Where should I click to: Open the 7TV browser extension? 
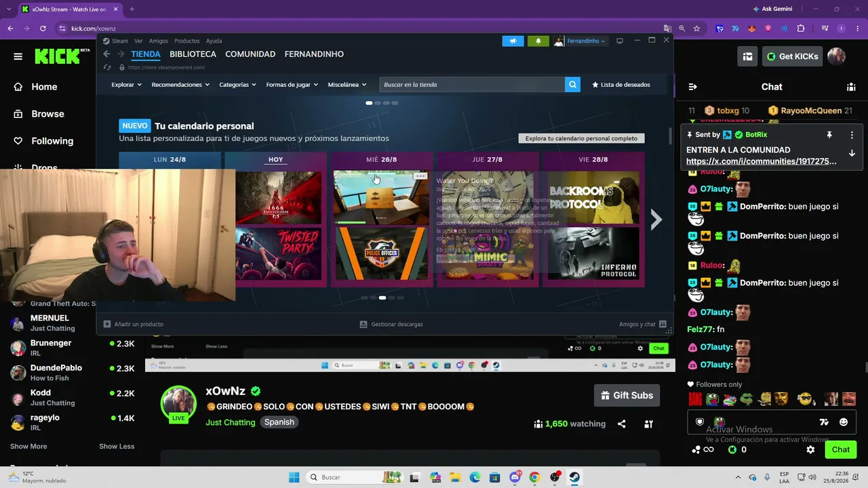[x=736, y=28]
